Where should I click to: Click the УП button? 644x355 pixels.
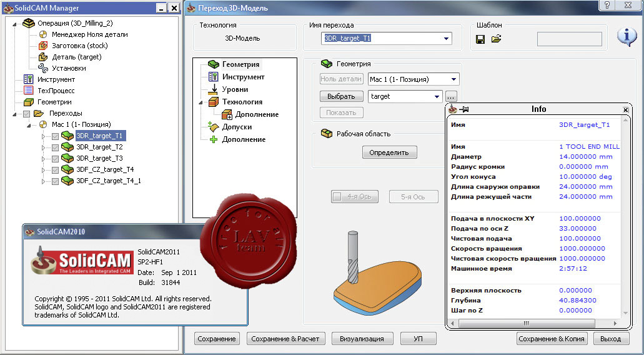pos(418,339)
